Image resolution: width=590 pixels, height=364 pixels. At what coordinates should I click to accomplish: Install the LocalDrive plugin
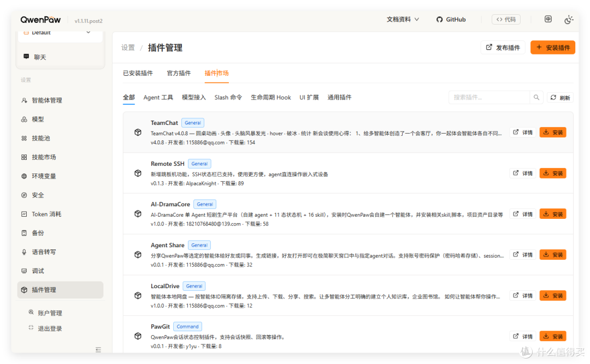(x=553, y=296)
